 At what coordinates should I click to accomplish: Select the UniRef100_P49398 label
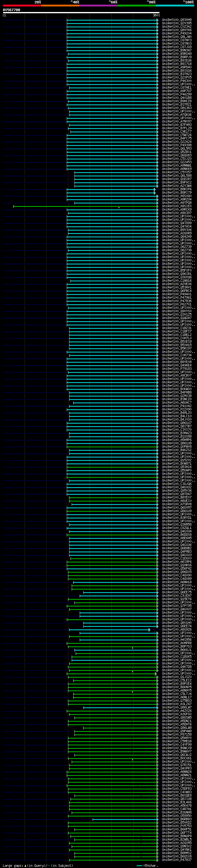[x=177, y=145]
